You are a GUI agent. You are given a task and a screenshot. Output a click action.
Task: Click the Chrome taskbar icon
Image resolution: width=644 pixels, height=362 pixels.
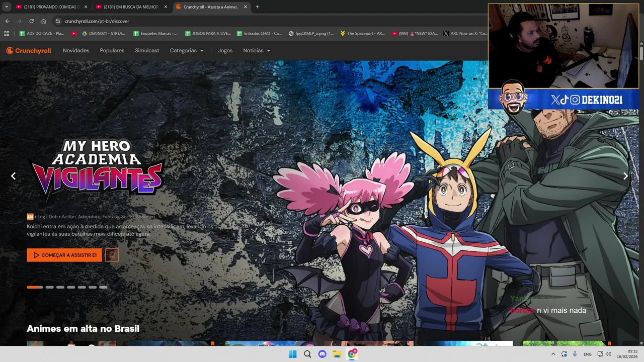click(x=352, y=354)
